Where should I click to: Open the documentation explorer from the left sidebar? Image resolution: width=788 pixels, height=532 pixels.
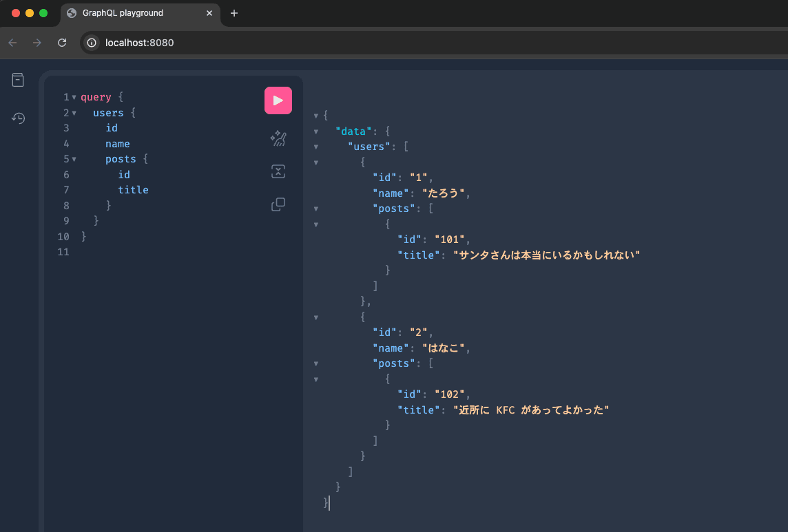pyautogui.click(x=17, y=79)
